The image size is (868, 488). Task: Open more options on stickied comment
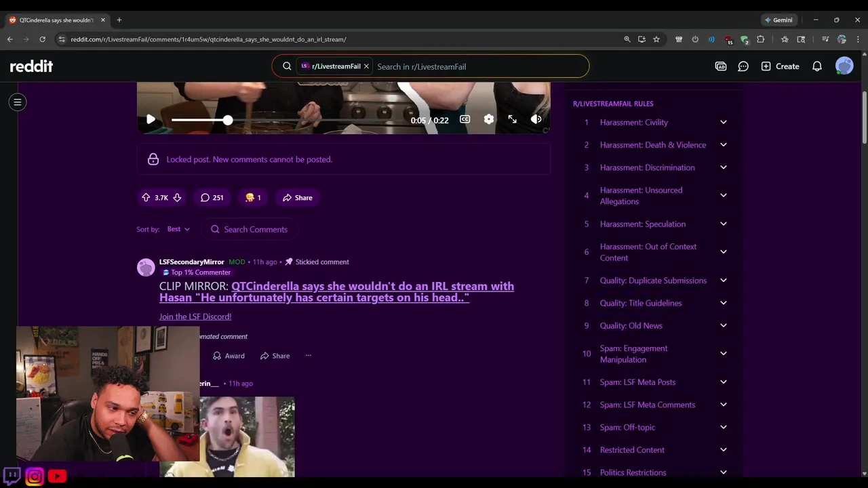(x=308, y=356)
